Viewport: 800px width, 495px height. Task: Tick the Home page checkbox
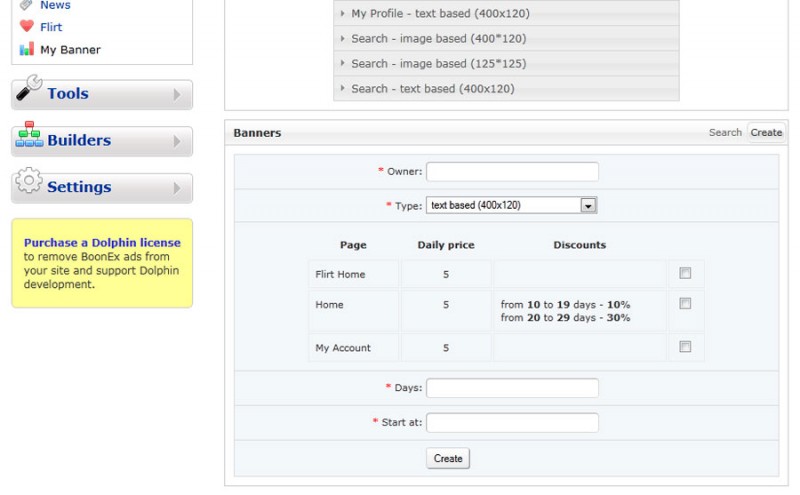tap(685, 304)
